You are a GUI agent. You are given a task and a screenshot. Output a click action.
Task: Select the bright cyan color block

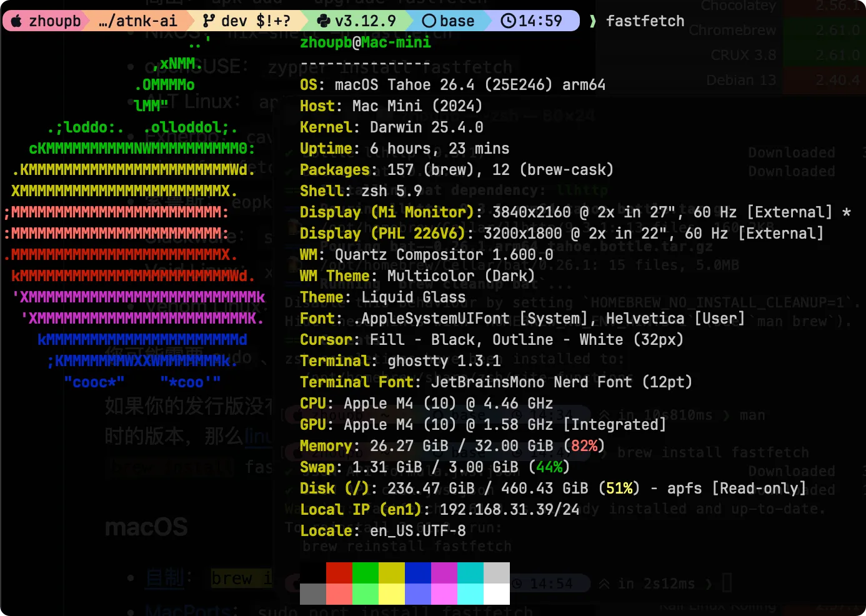point(470,594)
